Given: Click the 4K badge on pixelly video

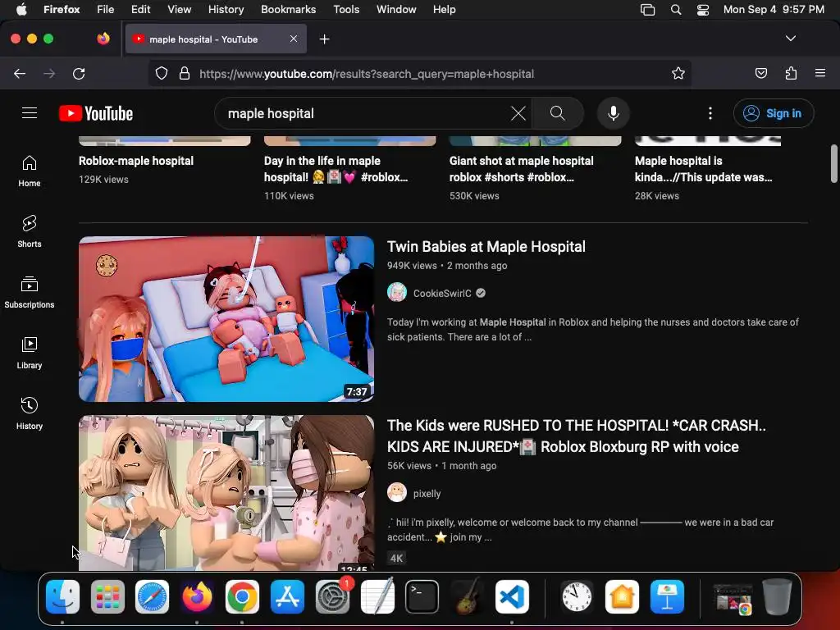Looking at the screenshot, I should pyautogui.click(x=396, y=558).
